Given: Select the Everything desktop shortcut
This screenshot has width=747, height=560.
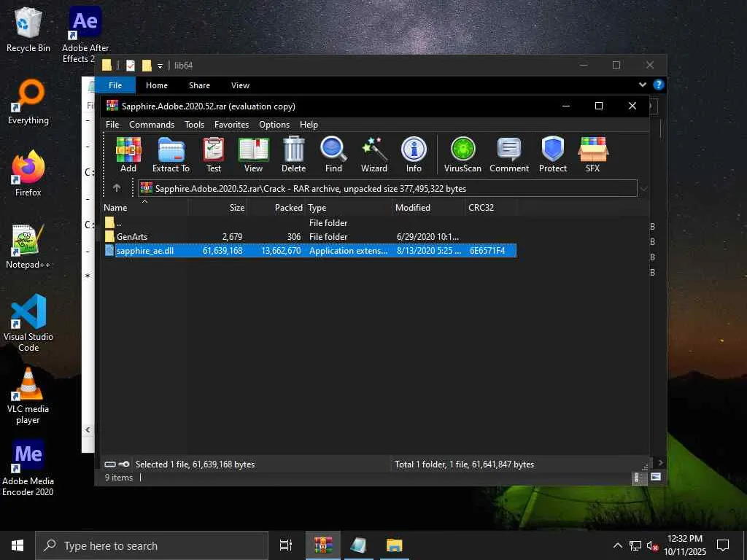Looking at the screenshot, I should (28, 102).
